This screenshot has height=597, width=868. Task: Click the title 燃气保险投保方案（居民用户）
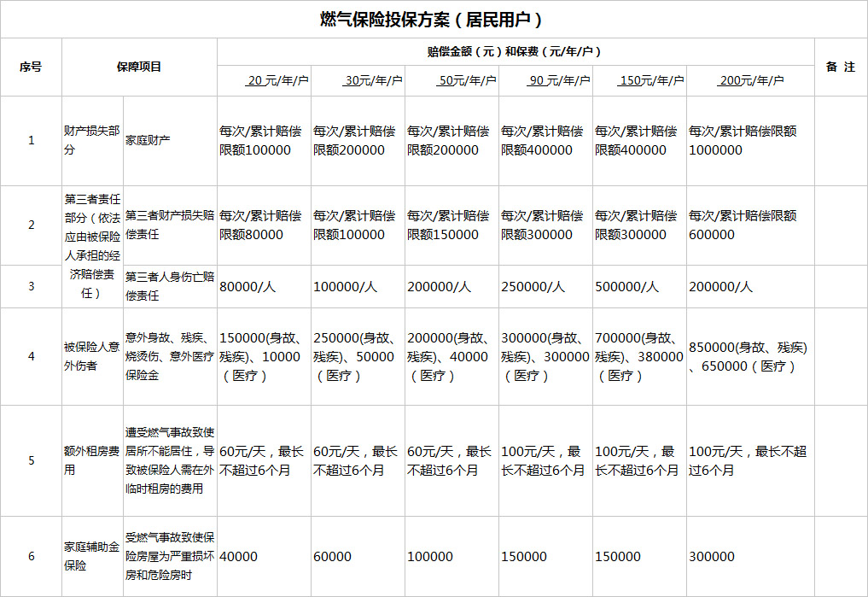coord(430,20)
